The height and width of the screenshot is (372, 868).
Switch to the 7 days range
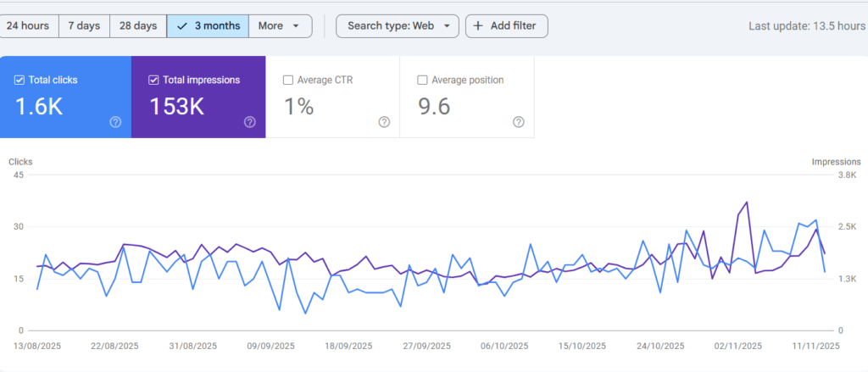pyautogui.click(x=84, y=26)
